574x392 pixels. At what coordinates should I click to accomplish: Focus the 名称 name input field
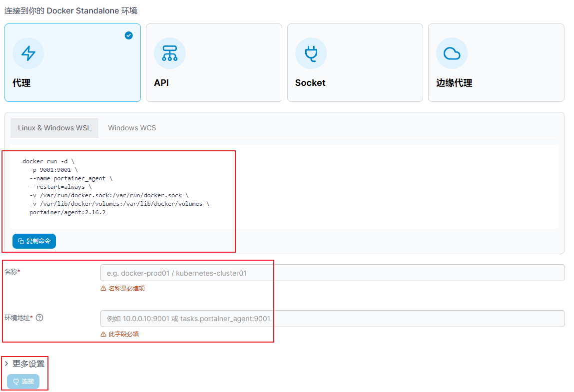tap(332, 273)
